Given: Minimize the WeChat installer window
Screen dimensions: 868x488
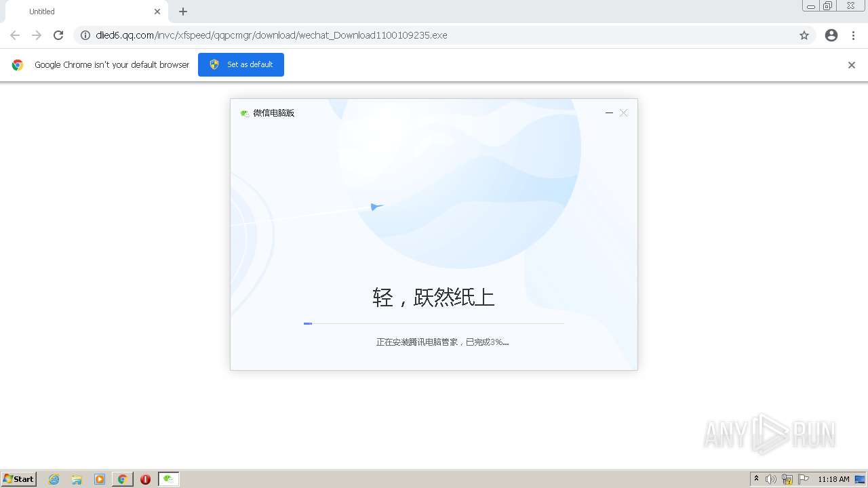Looking at the screenshot, I should pyautogui.click(x=609, y=113).
